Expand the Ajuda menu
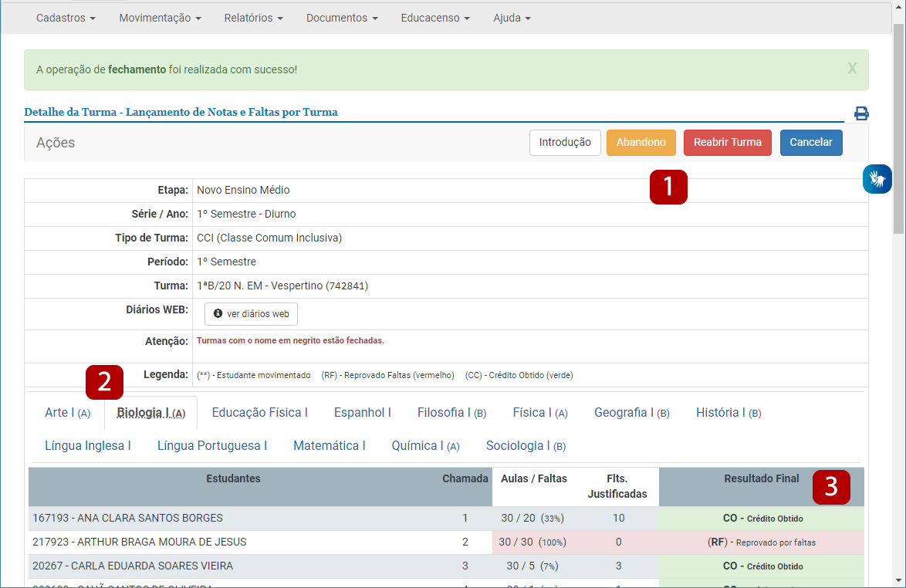 [512, 18]
